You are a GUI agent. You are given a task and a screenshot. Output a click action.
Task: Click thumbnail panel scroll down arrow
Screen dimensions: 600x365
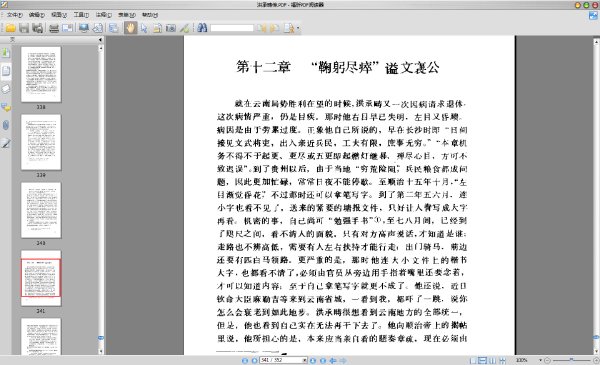[x=101, y=351]
